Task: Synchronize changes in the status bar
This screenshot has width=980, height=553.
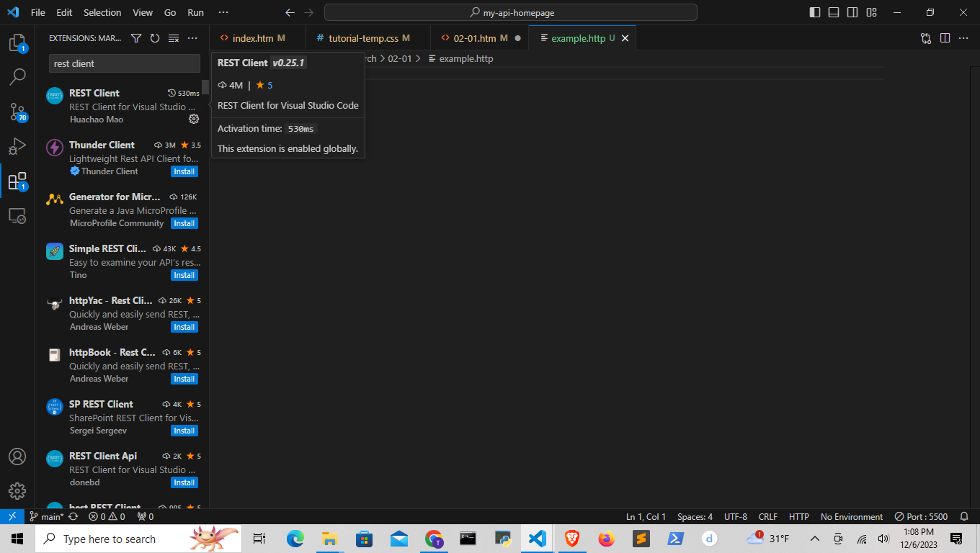Action: 73,516
